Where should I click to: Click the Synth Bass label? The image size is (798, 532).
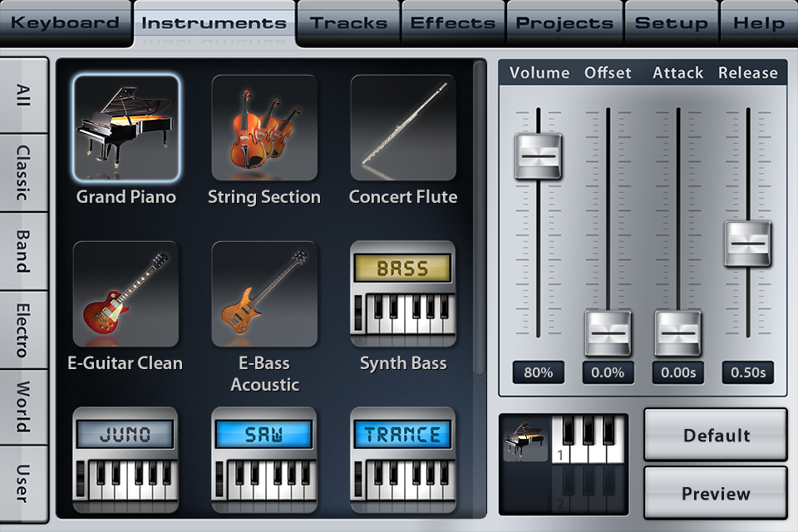tap(403, 363)
